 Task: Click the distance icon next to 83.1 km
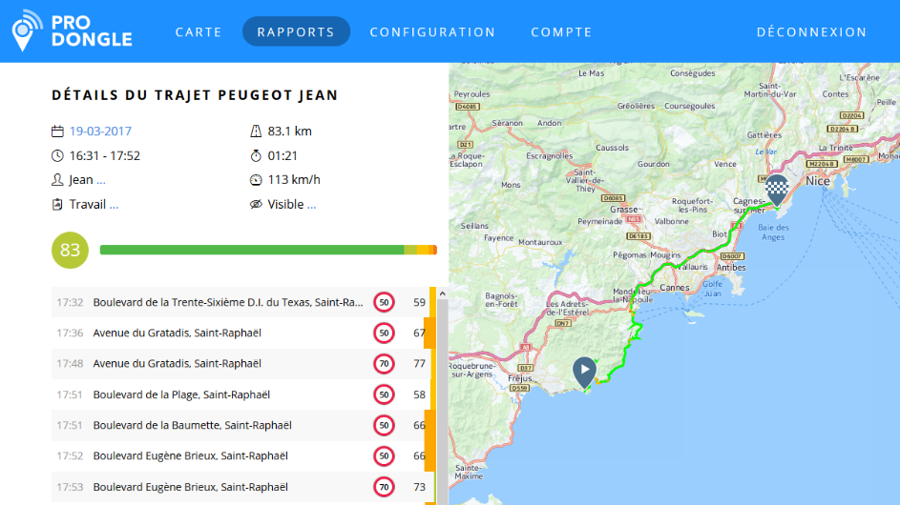(256, 131)
